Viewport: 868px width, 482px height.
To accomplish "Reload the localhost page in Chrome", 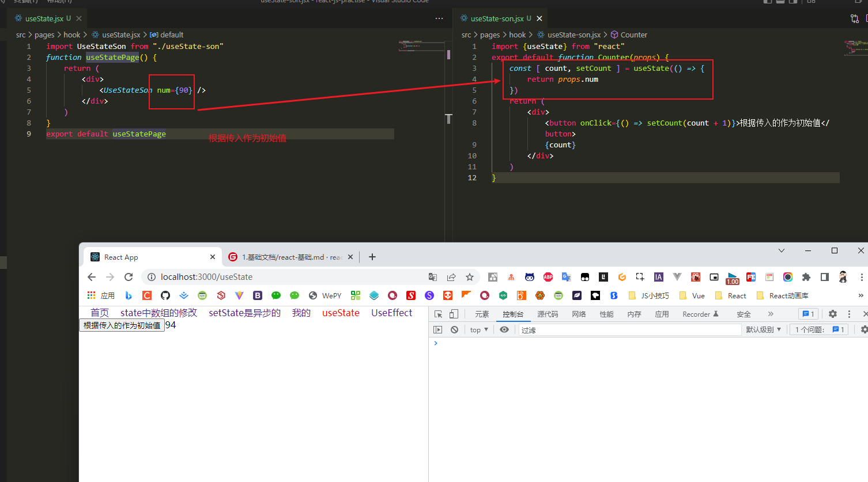I will pyautogui.click(x=129, y=277).
